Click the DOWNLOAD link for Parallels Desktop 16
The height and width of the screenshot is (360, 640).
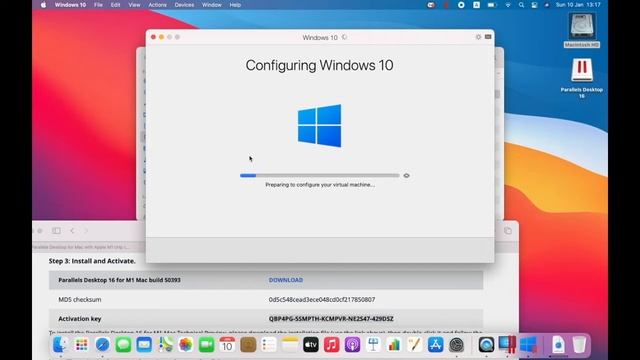click(286, 280)
